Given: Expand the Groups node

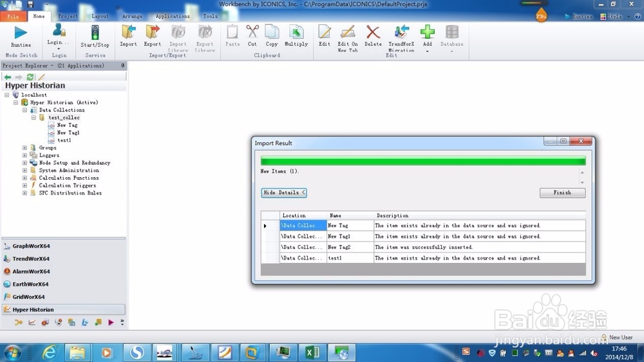Looking at the screenshot, I should tap(24, 148).
